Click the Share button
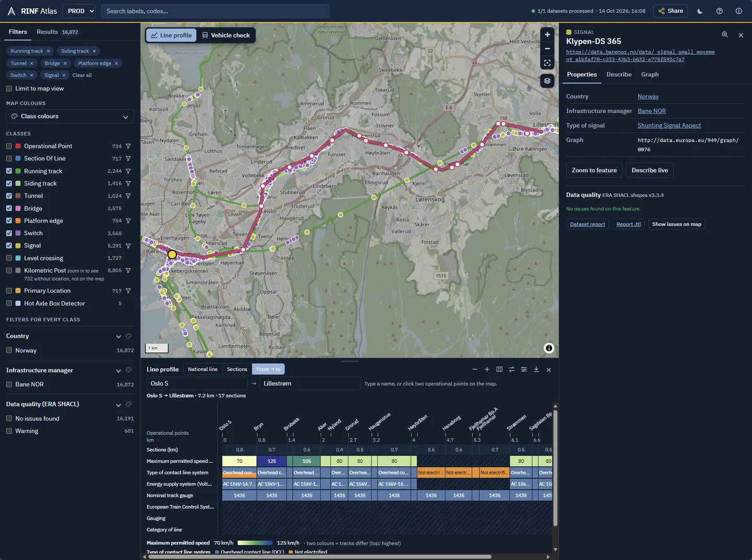 (671, 11)
